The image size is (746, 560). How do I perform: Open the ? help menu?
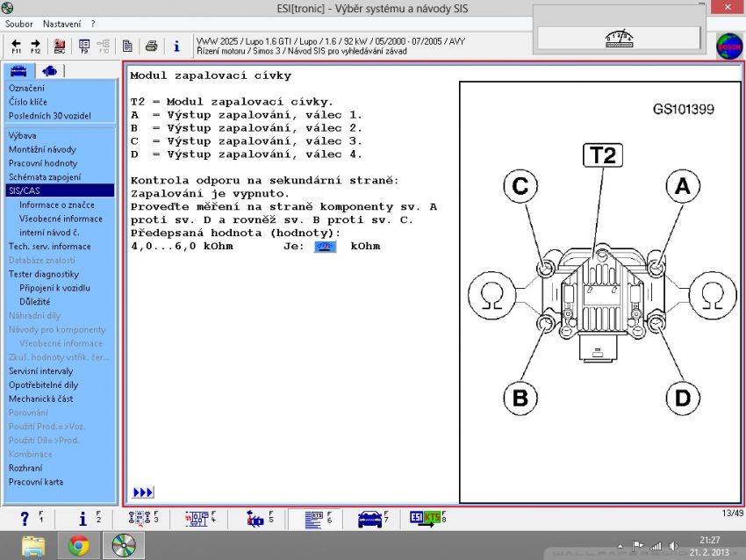pos(93,24)
